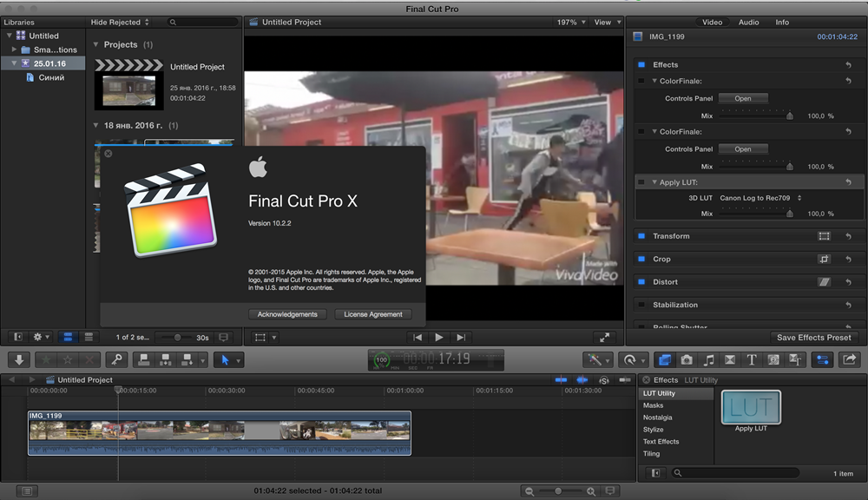
Task: Open the Keyword Editor key icon
Action: 117,359
